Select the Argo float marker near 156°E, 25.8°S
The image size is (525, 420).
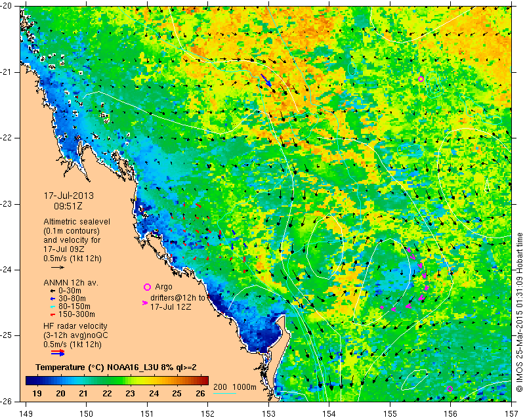pyautogui.click(x=450, y=389)
